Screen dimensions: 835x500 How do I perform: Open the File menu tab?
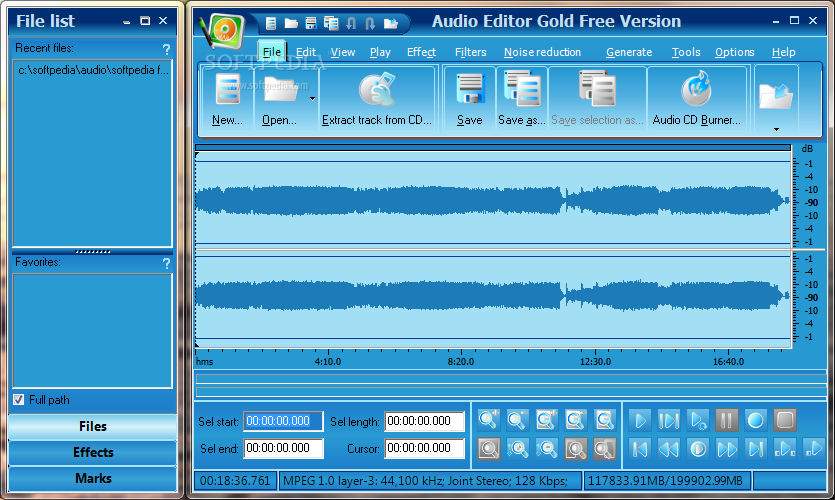272,52
